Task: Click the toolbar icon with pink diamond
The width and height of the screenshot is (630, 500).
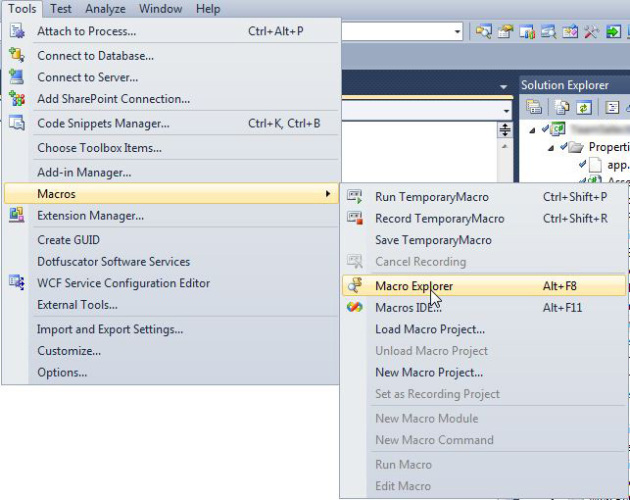Action: point(570,31)
